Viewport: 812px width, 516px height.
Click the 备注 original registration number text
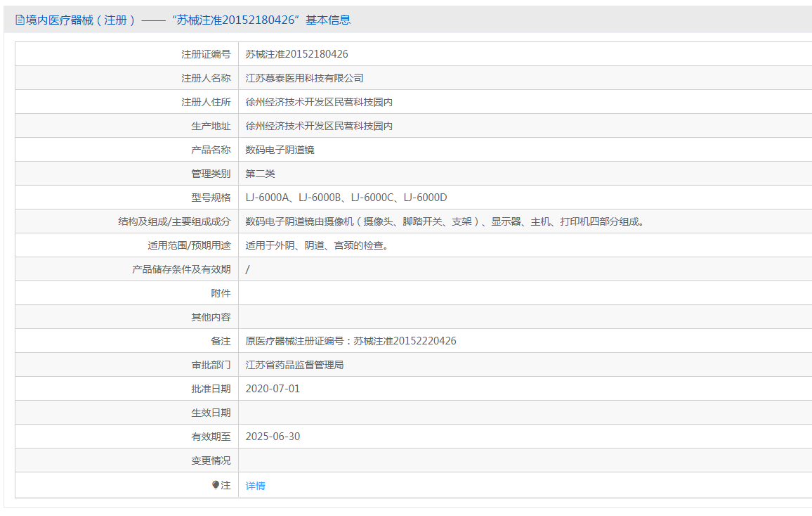coord(351,341)
